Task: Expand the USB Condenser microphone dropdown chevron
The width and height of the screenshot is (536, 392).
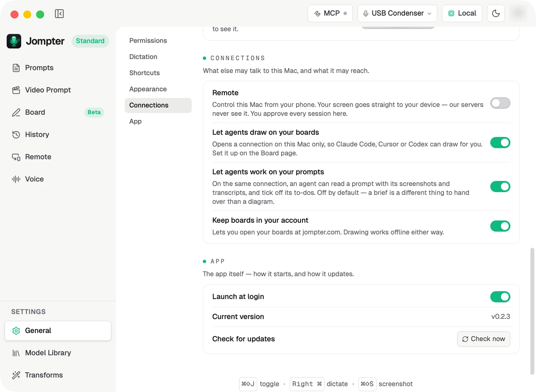Action: (x=429, y=14)
